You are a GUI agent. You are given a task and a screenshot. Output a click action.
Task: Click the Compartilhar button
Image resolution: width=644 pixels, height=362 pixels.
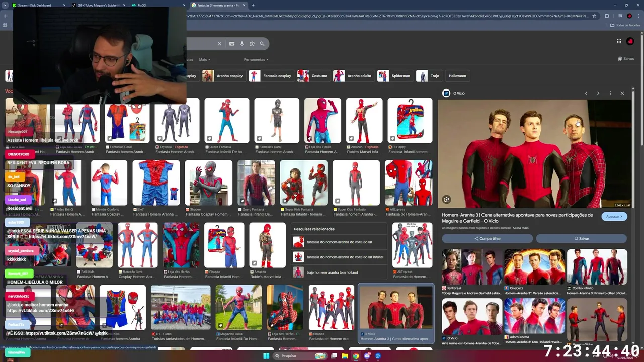(x=488, y=239)
